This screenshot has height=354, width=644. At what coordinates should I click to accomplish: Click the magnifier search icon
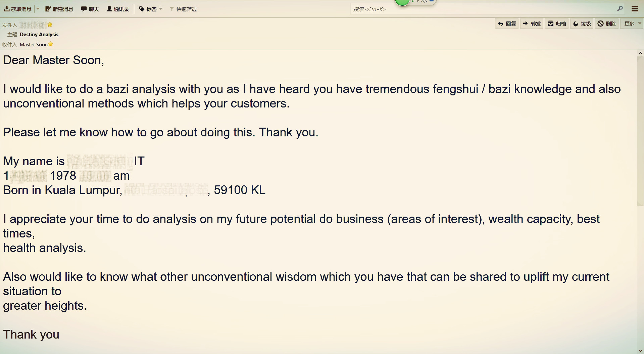click(x=620, y=9)
